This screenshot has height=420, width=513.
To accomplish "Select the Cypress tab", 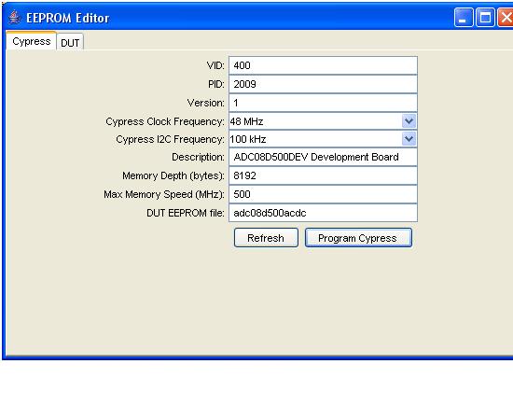I will [x=32, y=41].
